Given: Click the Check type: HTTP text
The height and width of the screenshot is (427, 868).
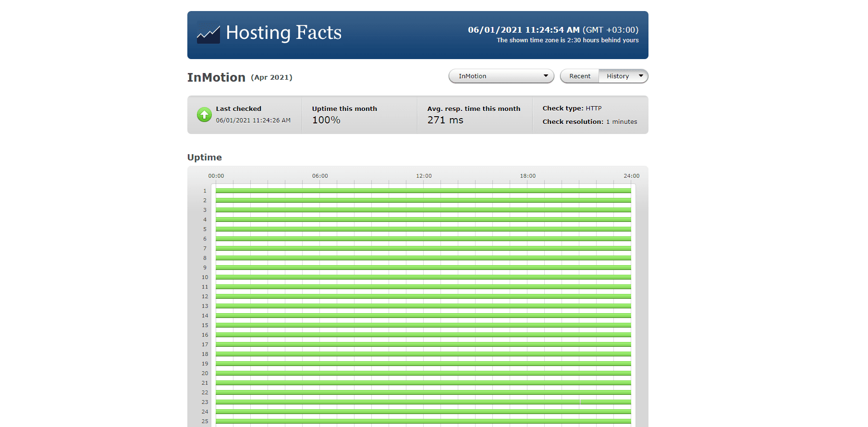Looking at the screenshot, I should point(572,109).
